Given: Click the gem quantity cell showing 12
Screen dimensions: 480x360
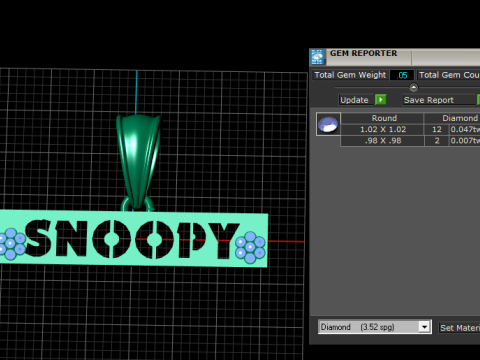Looking at the screenshot, I should coord(437,129).
